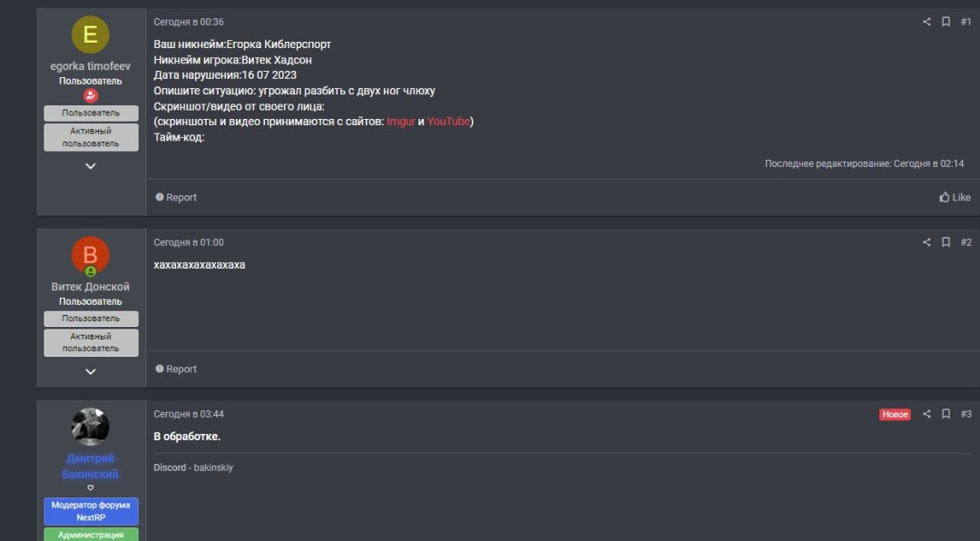Image resolution: width=980 pixels, height=541 pixels.
Task: Open the YouTube link in post
Action: pos(448,122)
